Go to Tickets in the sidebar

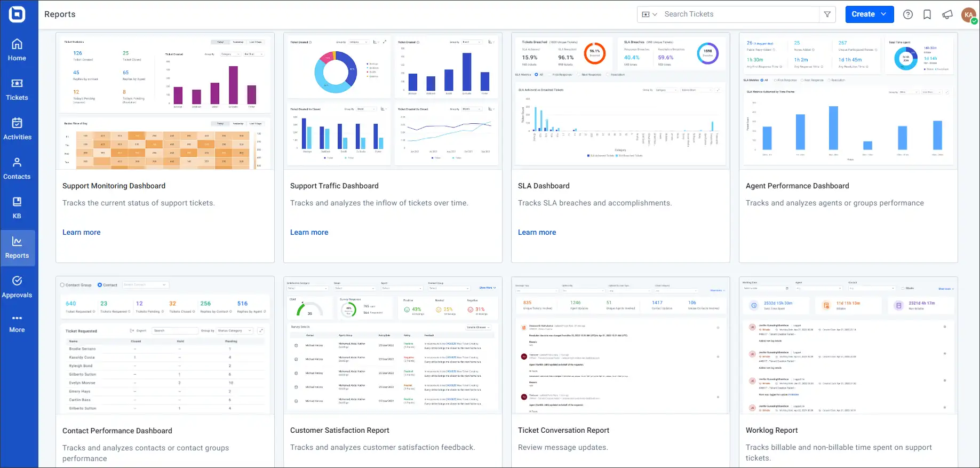click(17, 90)
